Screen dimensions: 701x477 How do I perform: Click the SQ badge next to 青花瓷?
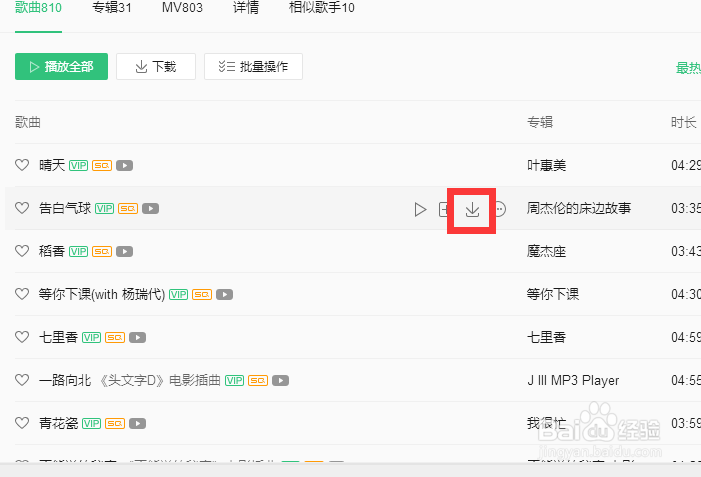tap(115, 423)
